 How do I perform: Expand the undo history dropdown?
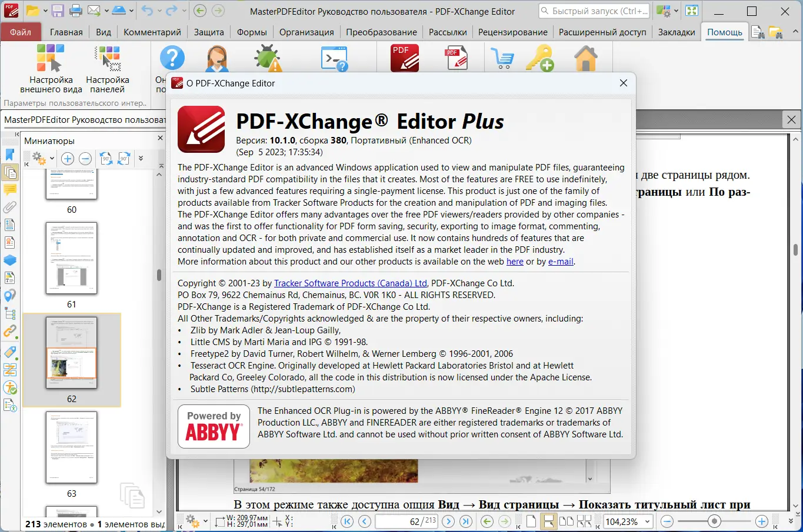coord(159,11)
